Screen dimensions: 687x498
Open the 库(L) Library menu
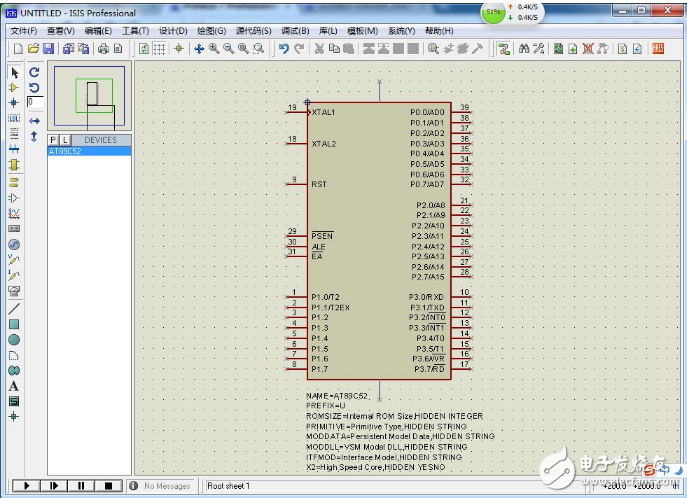329,31
